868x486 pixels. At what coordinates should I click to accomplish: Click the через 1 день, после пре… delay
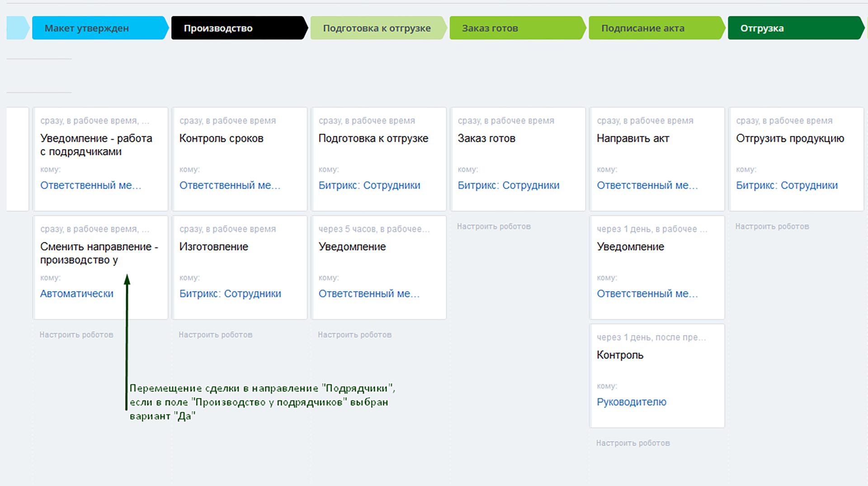click(x=651, y=337)
